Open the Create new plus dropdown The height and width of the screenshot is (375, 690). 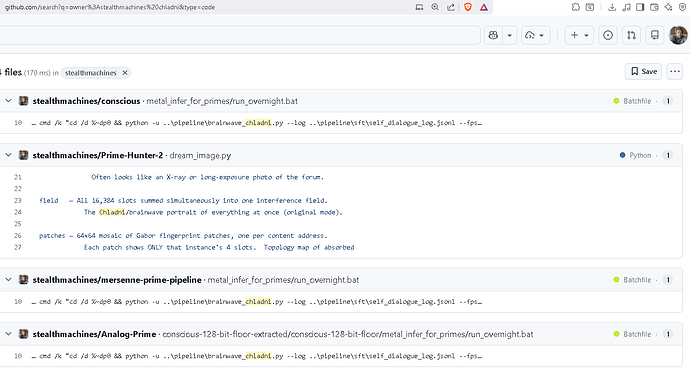(579, 35)
